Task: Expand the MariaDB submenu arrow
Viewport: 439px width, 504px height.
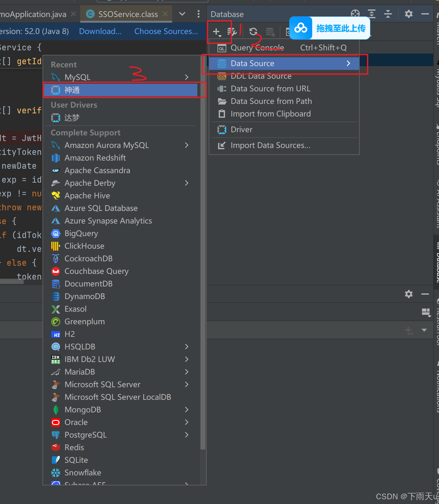Action: coord(187,372)
